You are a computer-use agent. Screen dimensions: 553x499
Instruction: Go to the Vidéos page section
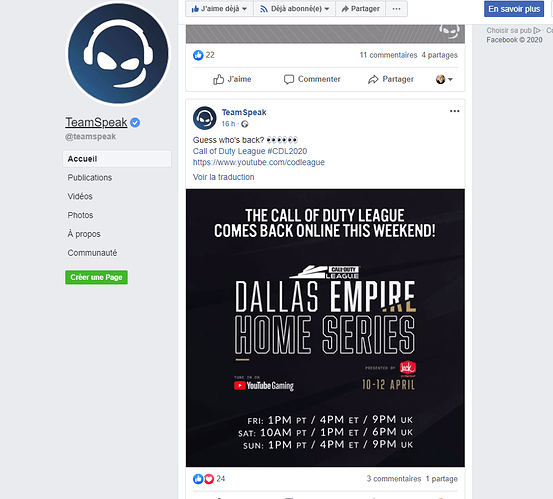coord(80,196)
